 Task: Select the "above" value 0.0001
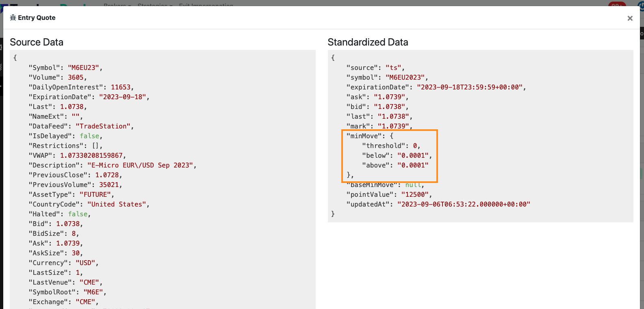[413, 165]
